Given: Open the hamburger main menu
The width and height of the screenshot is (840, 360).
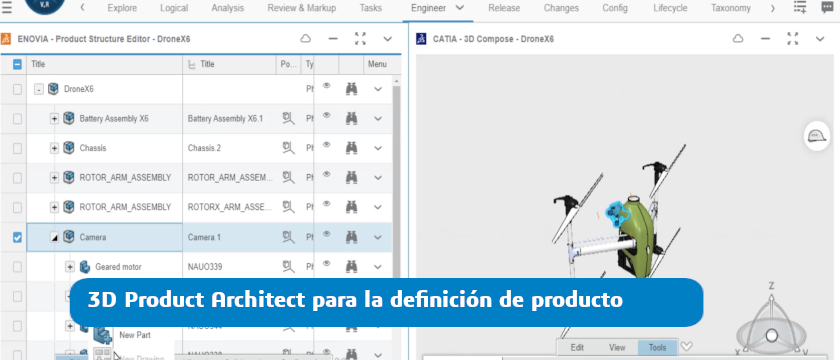Looking at the screenshot, I should pyautogui.click(x=6, y=8).
